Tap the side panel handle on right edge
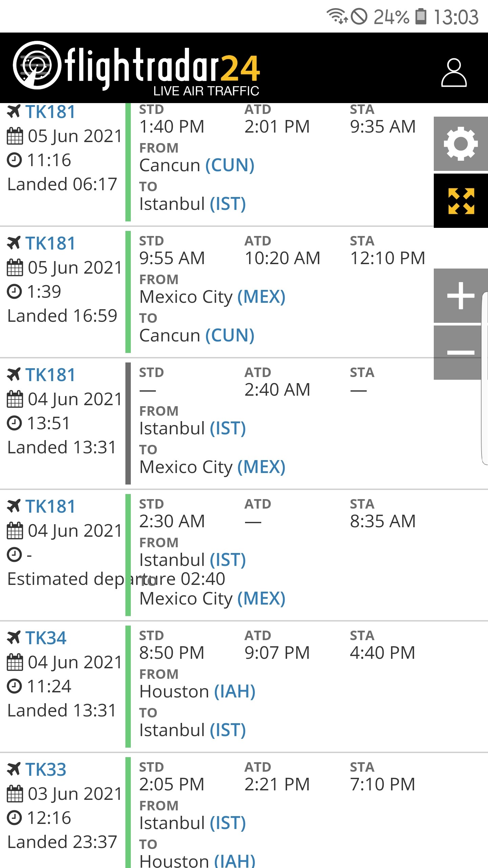Image resolution: width=488 pixels, height=868 pixels. [x=485, y=378]
